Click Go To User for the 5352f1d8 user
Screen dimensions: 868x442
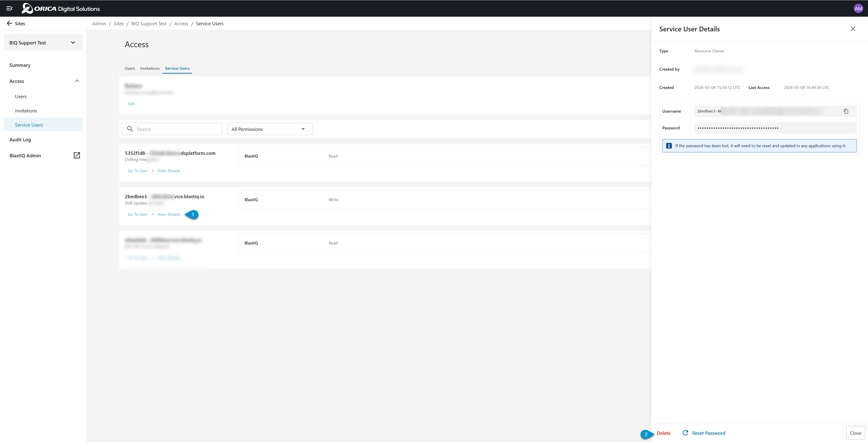coord(137,171)
